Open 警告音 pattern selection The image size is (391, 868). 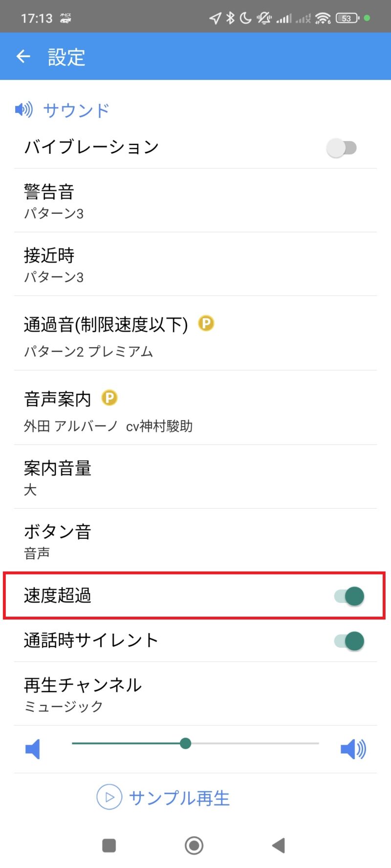point(195,201)
